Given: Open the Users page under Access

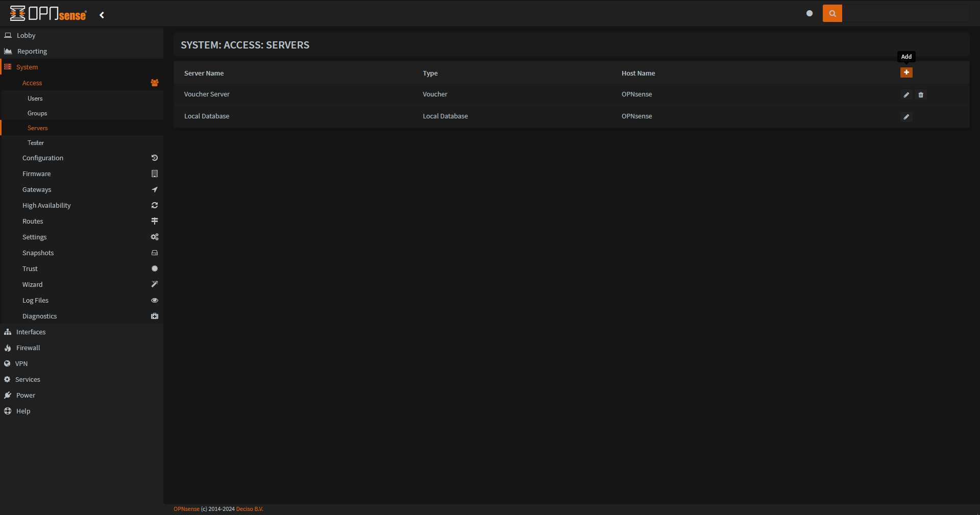Looking at the screenshot, I should pyautogui.click(x=35, y=99).
